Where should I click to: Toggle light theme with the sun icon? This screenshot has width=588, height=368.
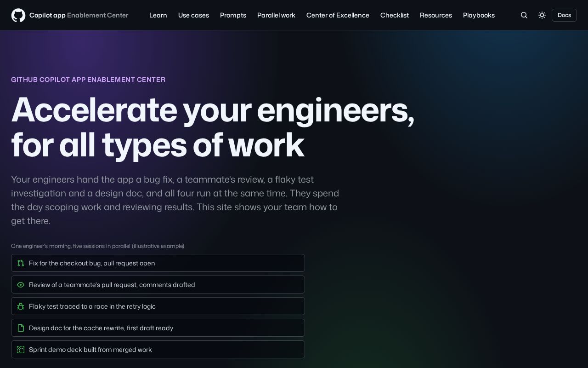tap(542, 15)
